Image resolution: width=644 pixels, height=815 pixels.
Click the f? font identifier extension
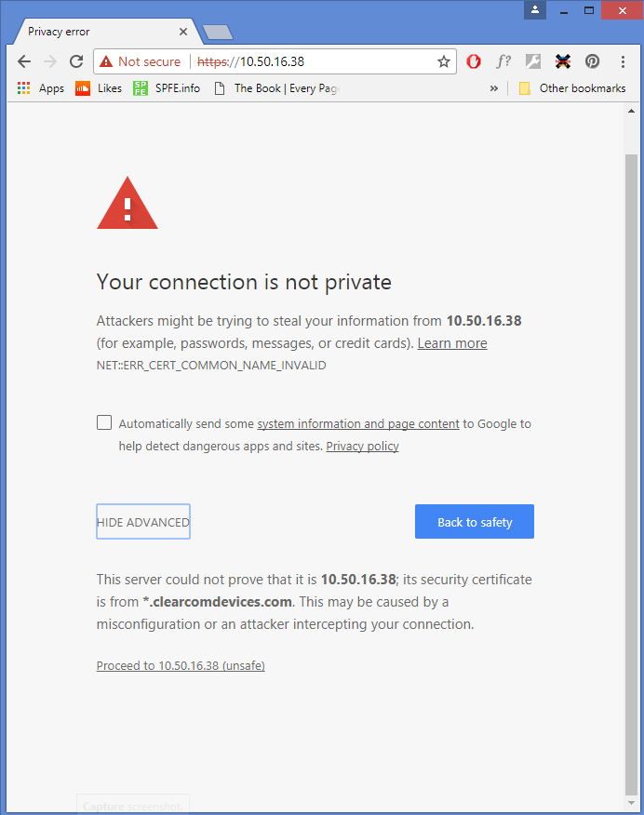(503, 61)
